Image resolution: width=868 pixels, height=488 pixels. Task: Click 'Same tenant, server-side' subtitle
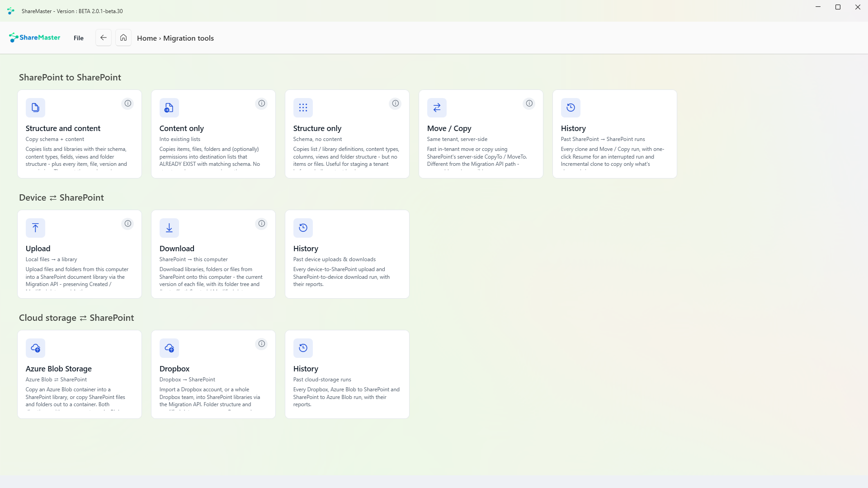[457, 139]
